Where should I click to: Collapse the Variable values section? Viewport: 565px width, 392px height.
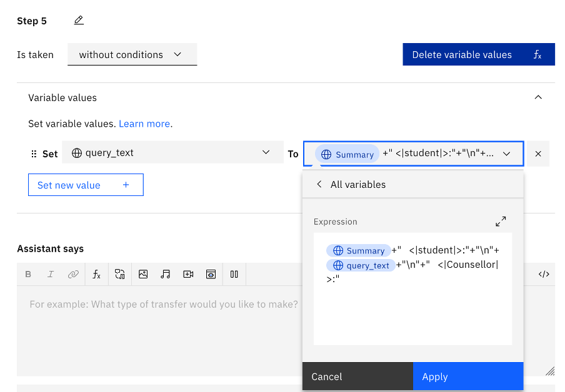point(538,97)
